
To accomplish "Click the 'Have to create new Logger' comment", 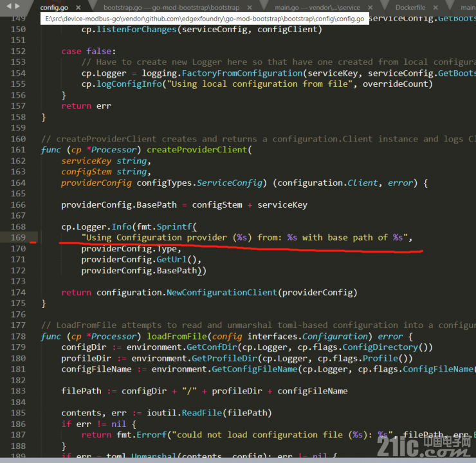I will point(279,62).
